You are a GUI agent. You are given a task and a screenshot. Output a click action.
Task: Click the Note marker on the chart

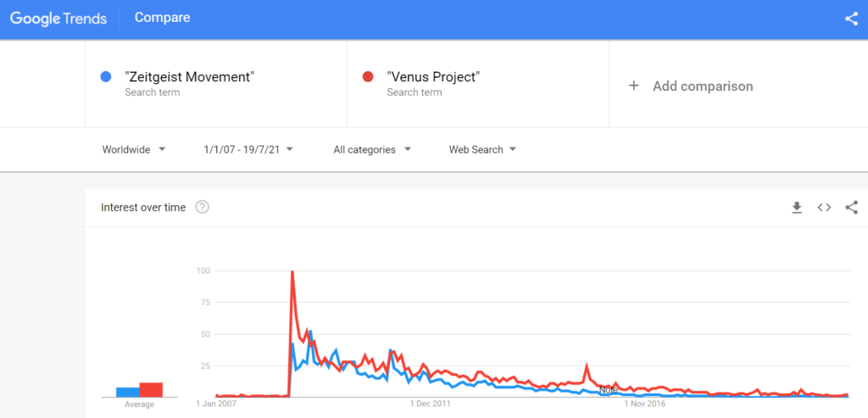pos(609,390)
